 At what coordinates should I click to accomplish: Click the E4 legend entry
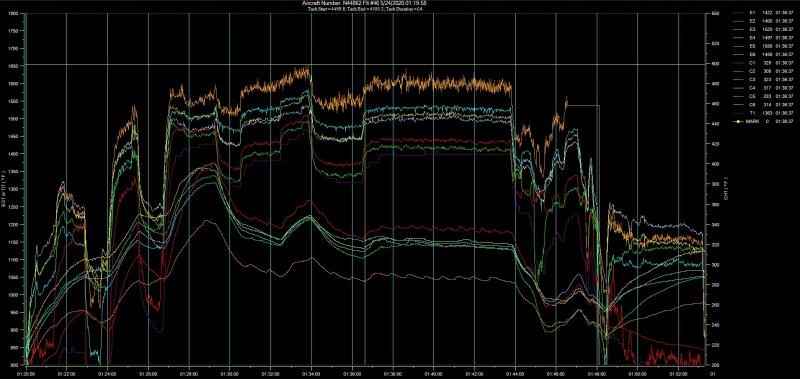(x=763, y=38)
